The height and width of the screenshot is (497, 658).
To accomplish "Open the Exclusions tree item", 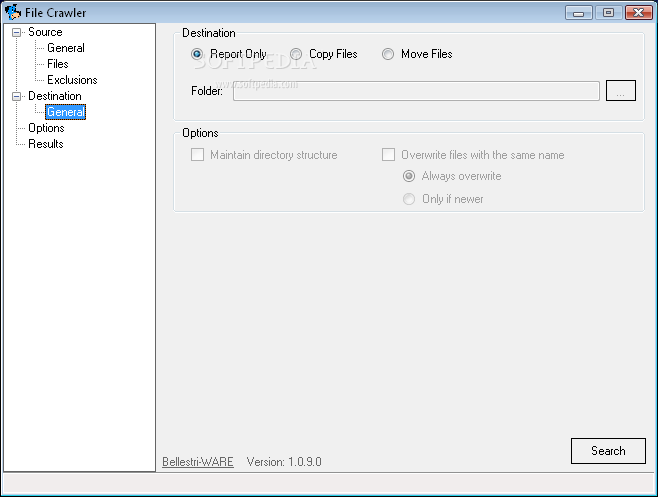I will 72,80.
